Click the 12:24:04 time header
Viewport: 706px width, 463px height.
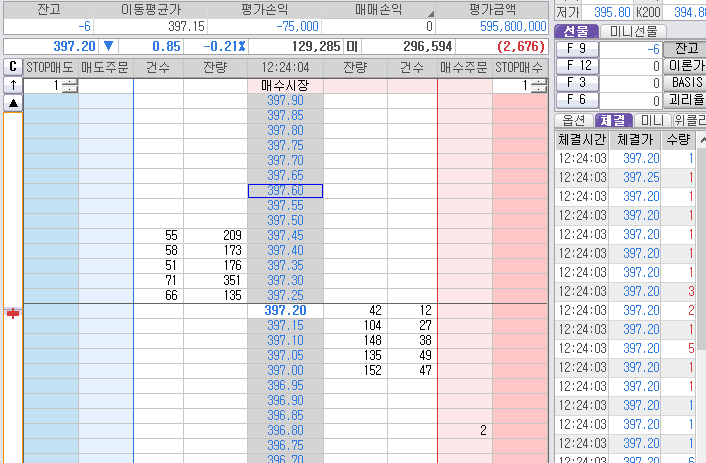coord(285,68)
